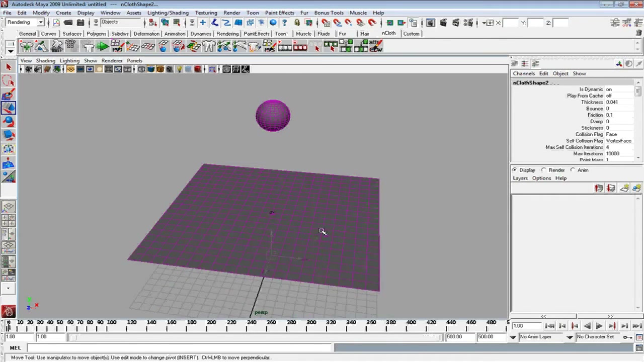
Task: Click the Options menu in layer editor
Action: (x=541, y=178)
